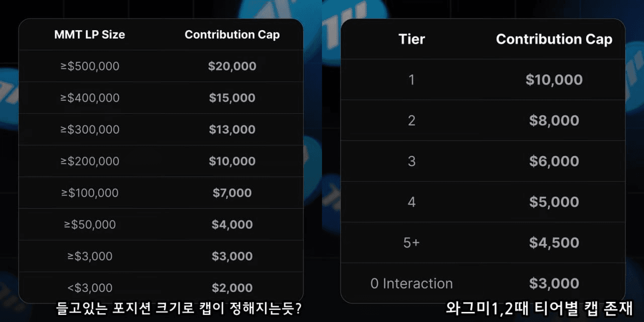Click the $15,000 cap value

[x=232, y=98]
